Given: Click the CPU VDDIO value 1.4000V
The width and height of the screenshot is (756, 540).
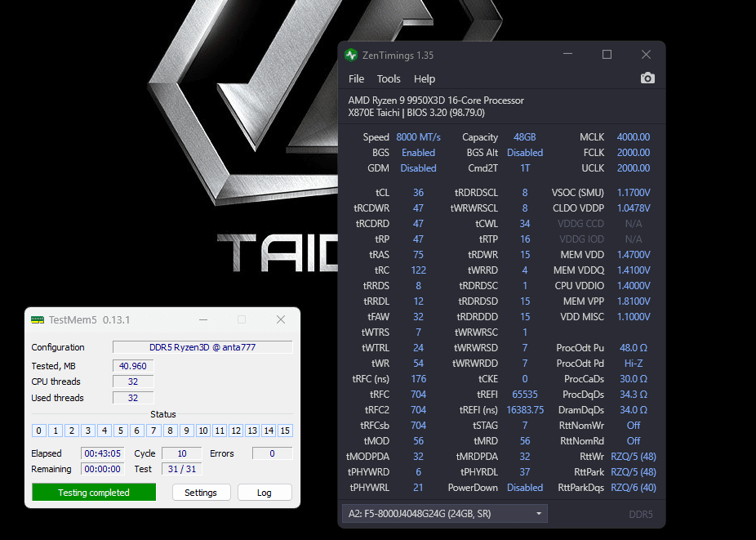Looking at the screenshot, I should [x=634, y=286].
